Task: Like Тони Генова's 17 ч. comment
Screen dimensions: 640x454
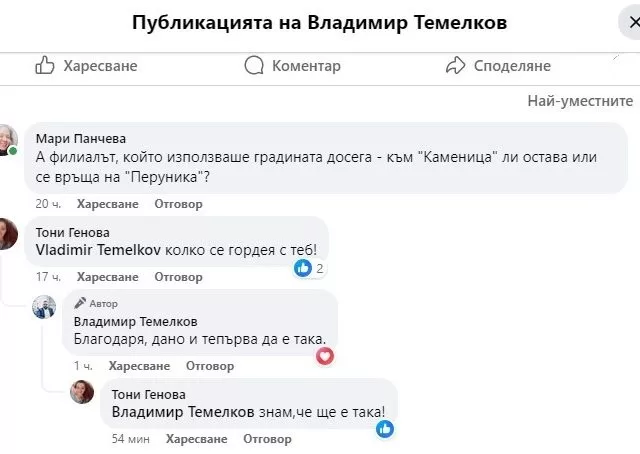Action: click(108, 277)
